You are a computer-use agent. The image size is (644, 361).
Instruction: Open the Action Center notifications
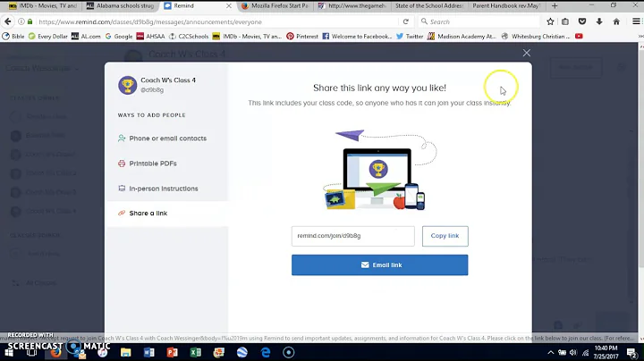coord(632,352)
